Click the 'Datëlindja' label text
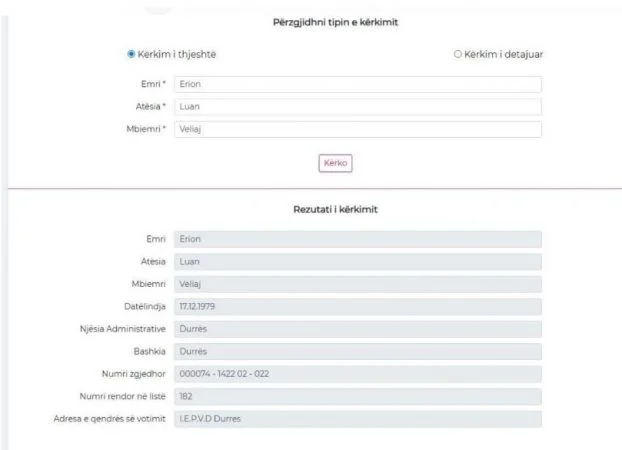Viewport: 622px width, 450px height. (x=142, y=307)
